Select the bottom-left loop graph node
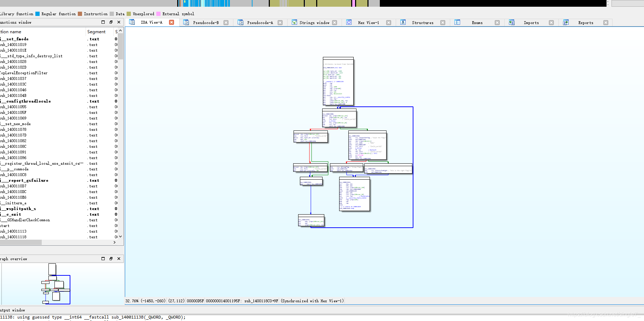 pos(311,220)
